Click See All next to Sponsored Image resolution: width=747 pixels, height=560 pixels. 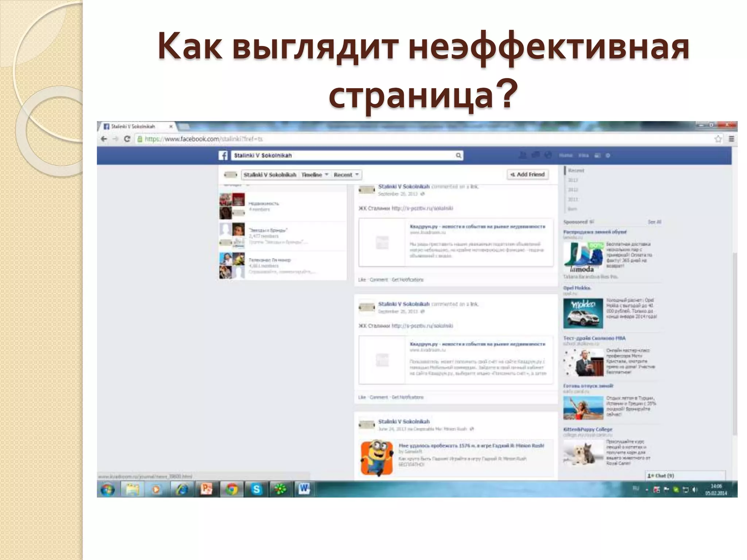tap(654, 222)
